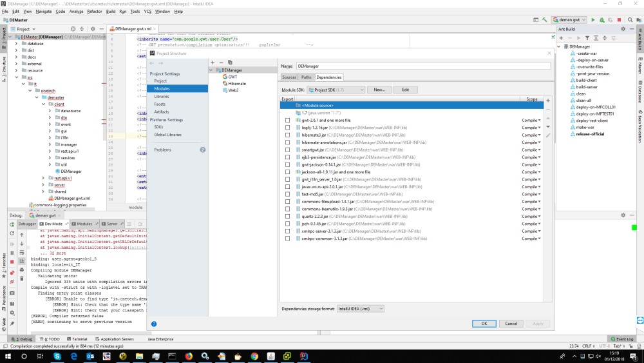Check Export for log4j-1.2.16.jar
The width and height of the screenshot is (644, 363).
(x=287, y=128)
